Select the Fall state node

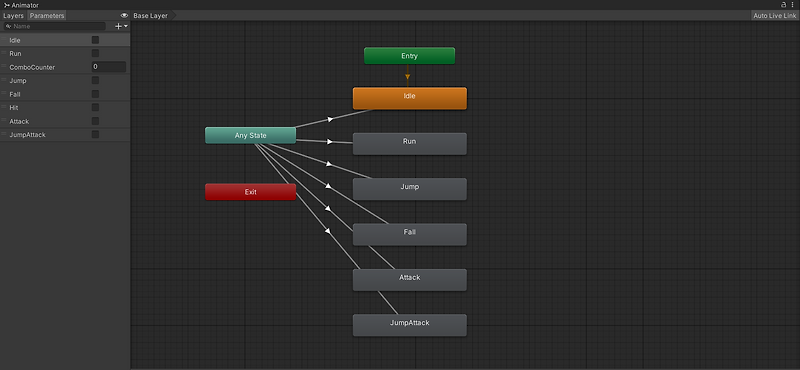click(x=410, y=234)
